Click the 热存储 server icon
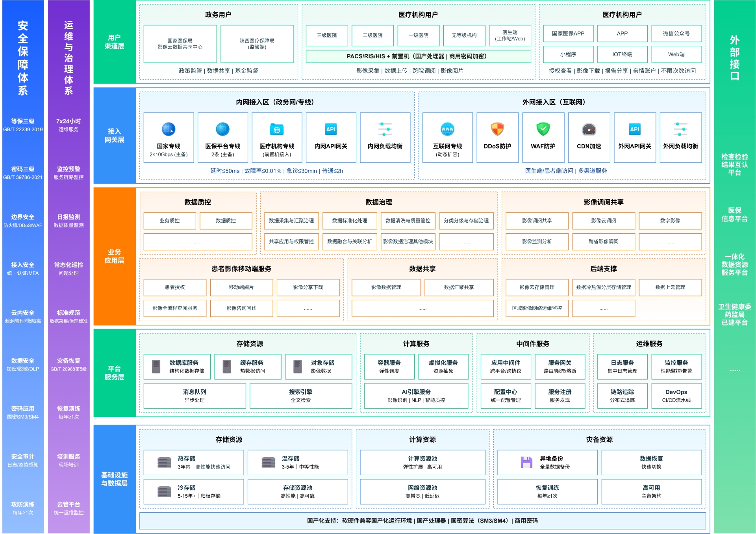Image resolution: width=756 pixels, height=534 pixels. [x=164, y=462]
